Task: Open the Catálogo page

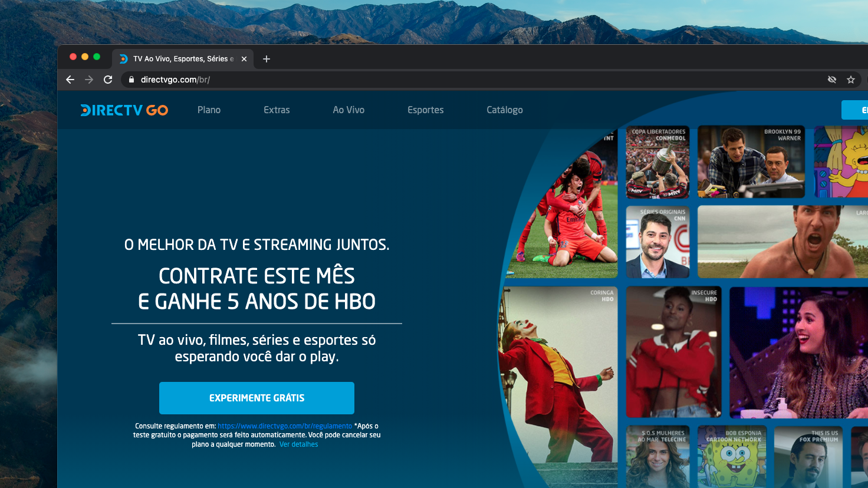Action: (x=505, y=110)
